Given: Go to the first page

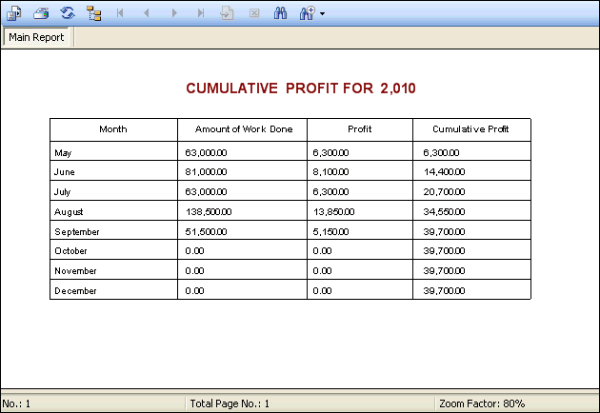Looking at the screenshot, I should [121, 13].
